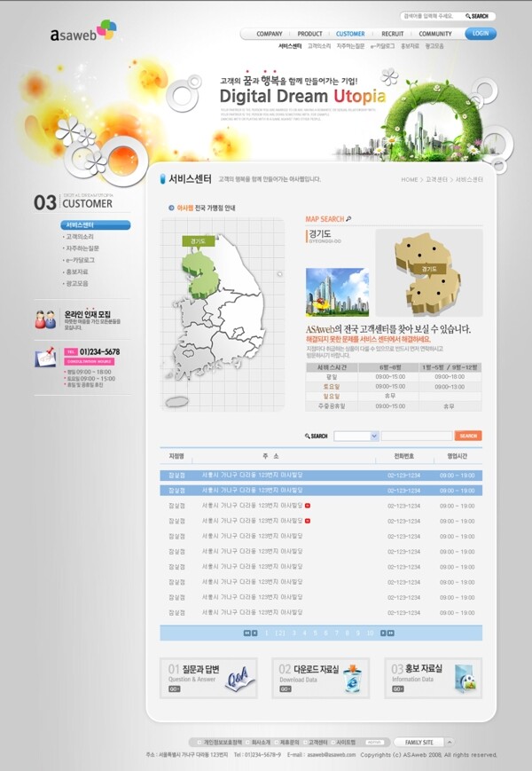Click the brown 경기도 detail map
Screen dimensions: 532x771
pyautogui.click(x=427, y=273)
